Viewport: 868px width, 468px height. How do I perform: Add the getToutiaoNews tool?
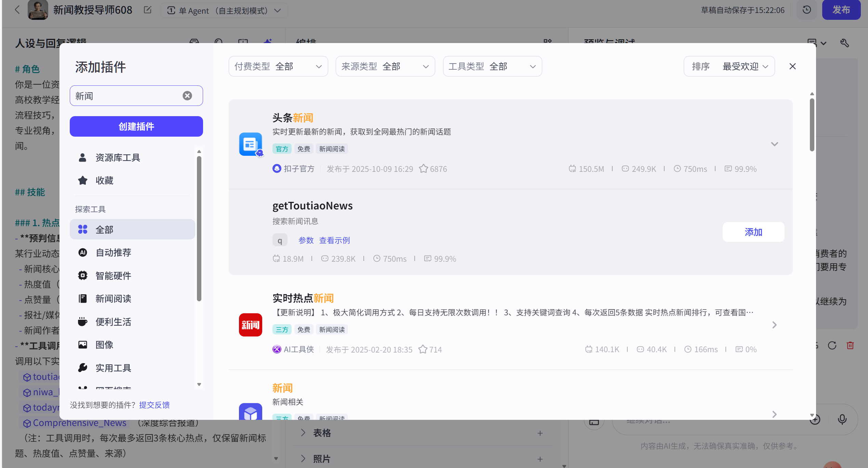click(x=753, y=232)
